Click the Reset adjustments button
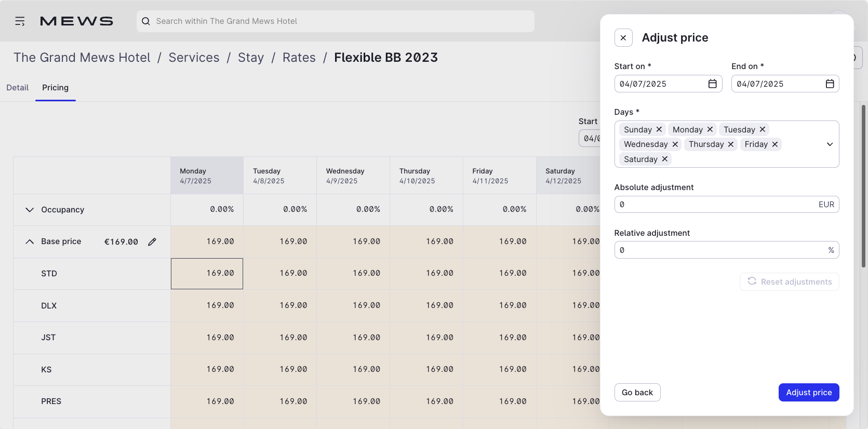The height and width of the screenshot is (429, 868). pos(790,281)
